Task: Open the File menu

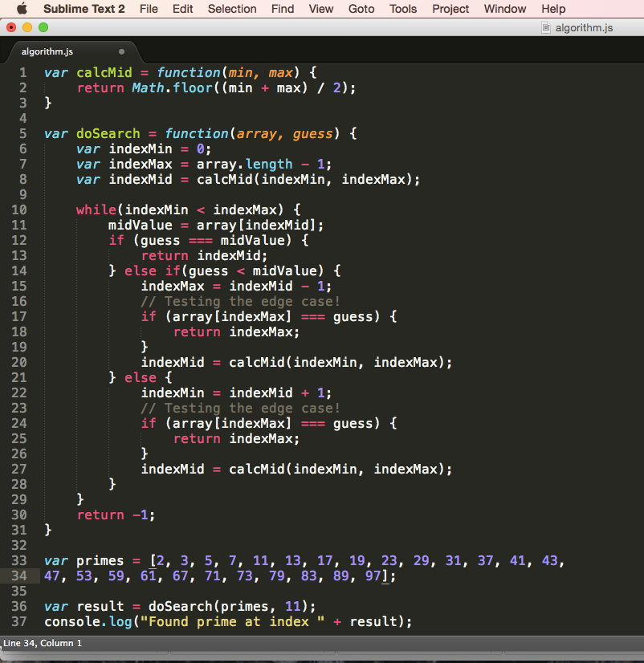Action: [x=149, y=9]
